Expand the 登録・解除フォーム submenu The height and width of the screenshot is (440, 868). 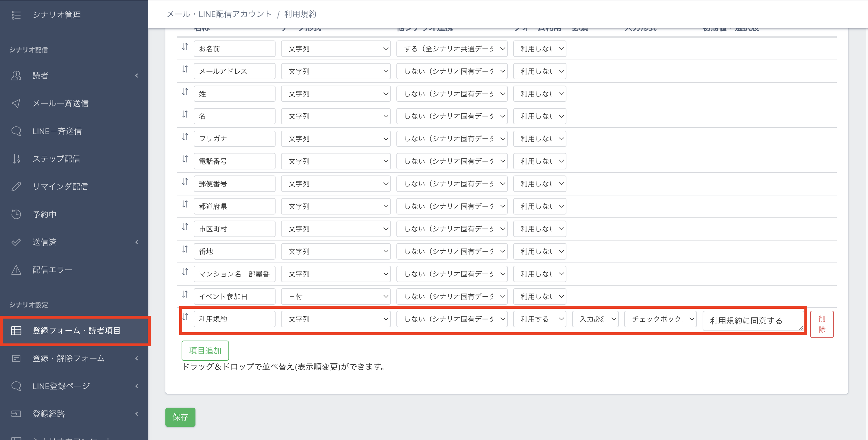tap(136, 358)
